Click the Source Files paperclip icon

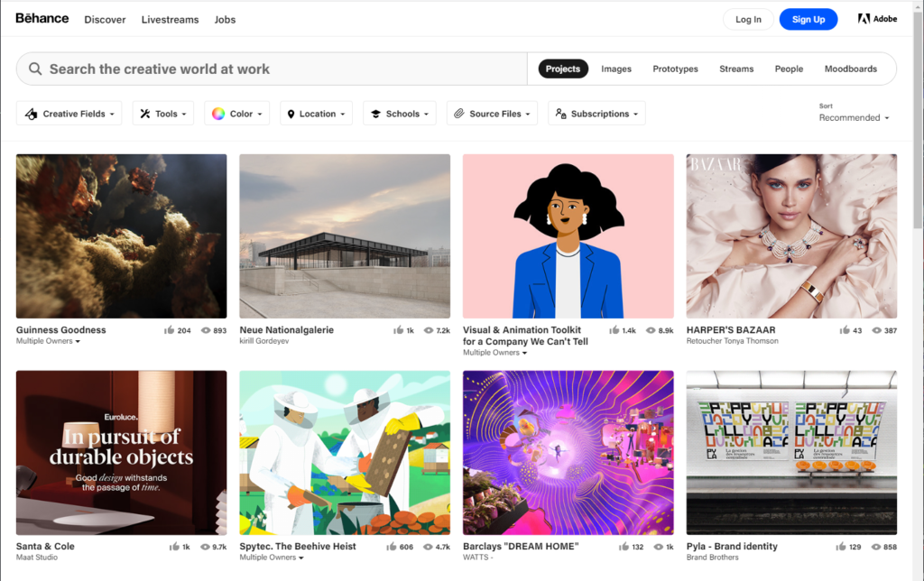[459, 114]
